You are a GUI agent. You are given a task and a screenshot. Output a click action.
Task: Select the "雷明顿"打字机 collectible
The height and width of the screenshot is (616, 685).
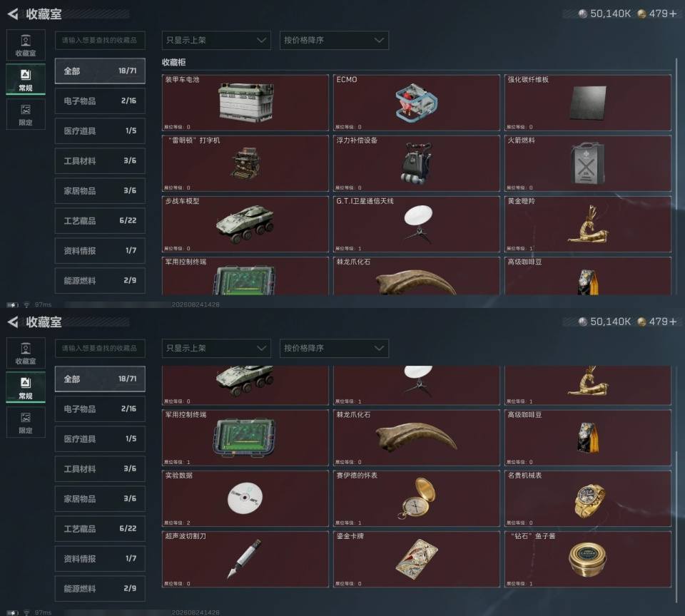click(245, 163)
